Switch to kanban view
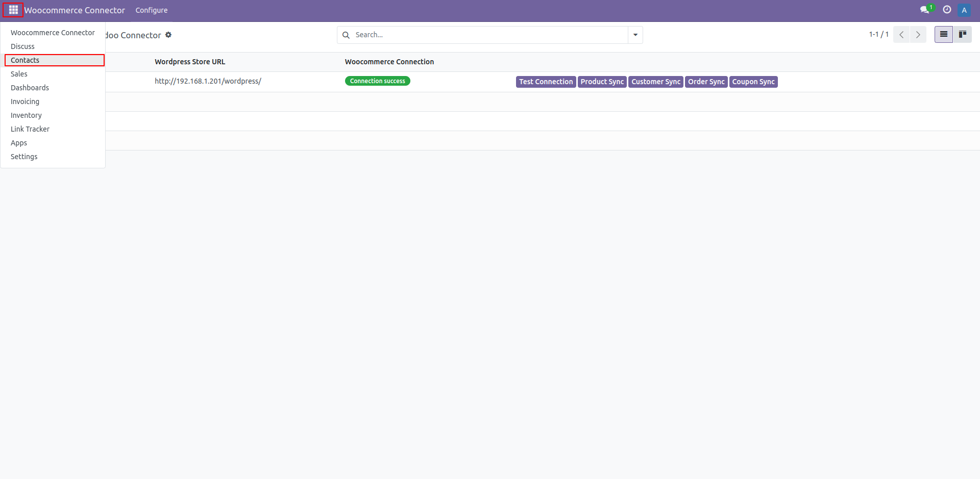980x479 pixels. (962, 35)
